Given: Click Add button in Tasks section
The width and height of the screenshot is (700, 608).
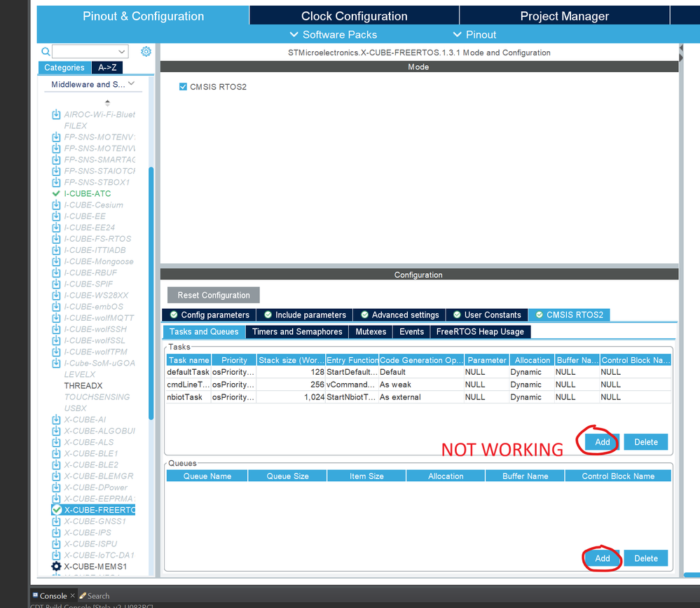Looking at the screenshot, I should 602,442.
